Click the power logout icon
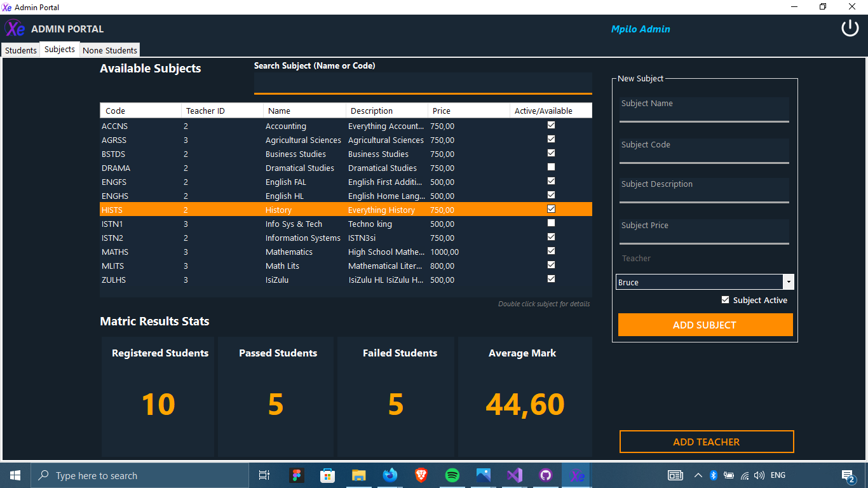 coord(850,29)
